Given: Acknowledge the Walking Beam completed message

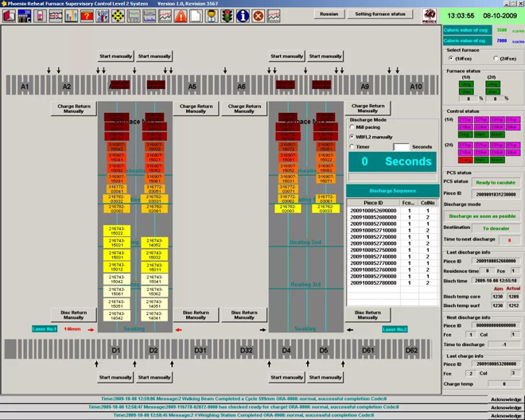Looking at the screenshot, I should click(x=506, y=399).
